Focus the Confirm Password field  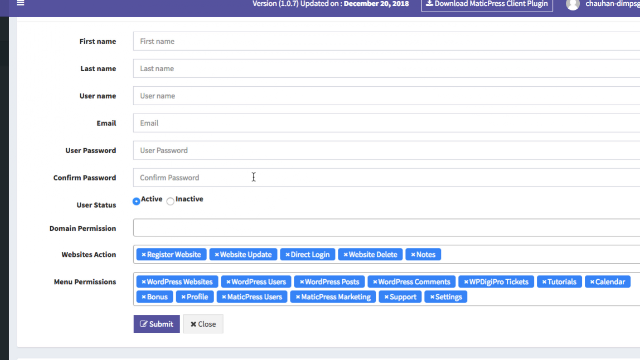tap(386, 178)
